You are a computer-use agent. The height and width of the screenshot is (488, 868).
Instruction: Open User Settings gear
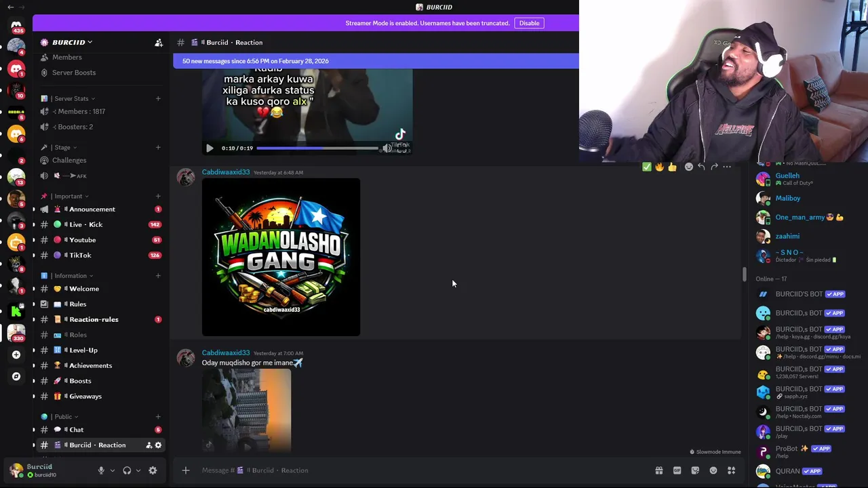pyautogui.click(x=153, y=470)
